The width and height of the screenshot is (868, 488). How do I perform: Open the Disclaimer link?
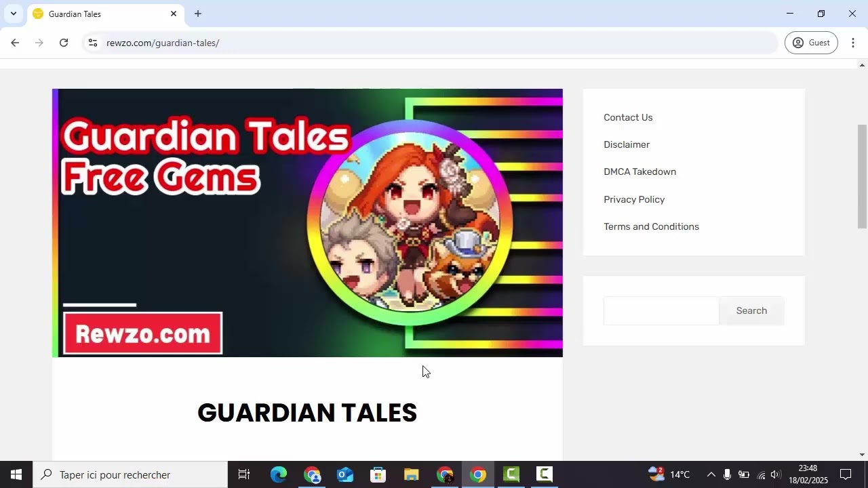tap(627, 144)
